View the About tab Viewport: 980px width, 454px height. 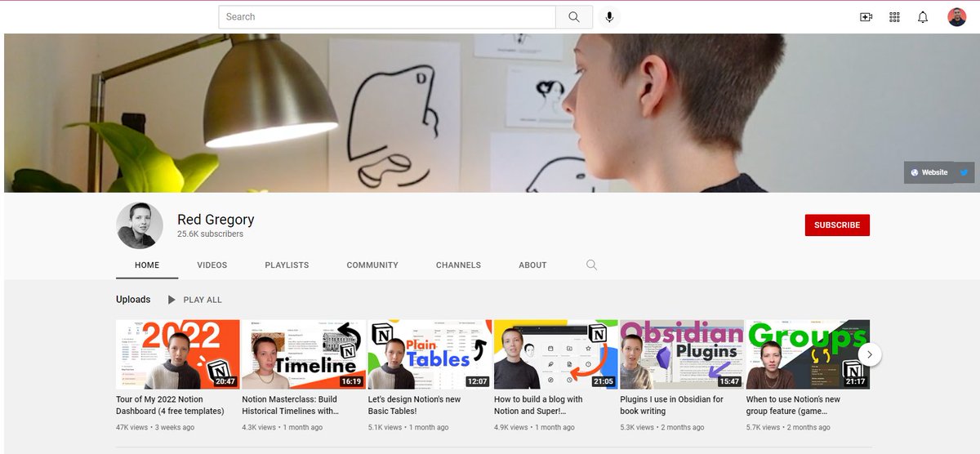click(x=532, y=265)
